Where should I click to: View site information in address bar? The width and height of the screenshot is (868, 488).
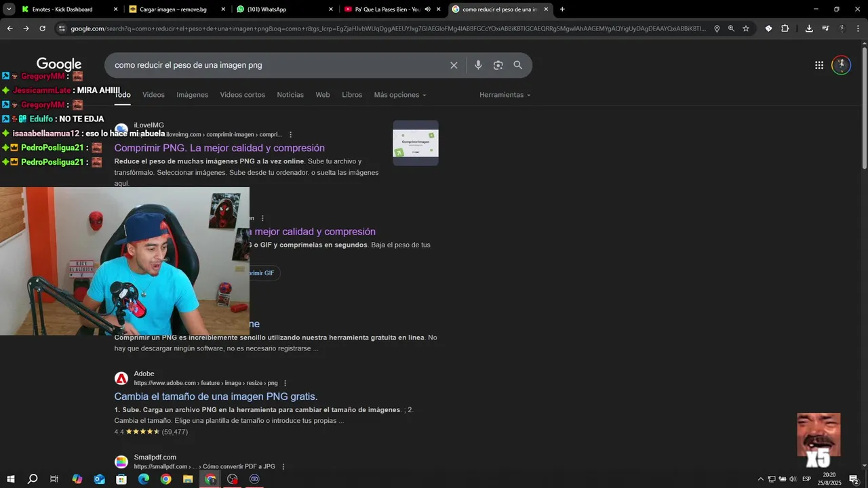pyautogui.click(x=62, y=28)
